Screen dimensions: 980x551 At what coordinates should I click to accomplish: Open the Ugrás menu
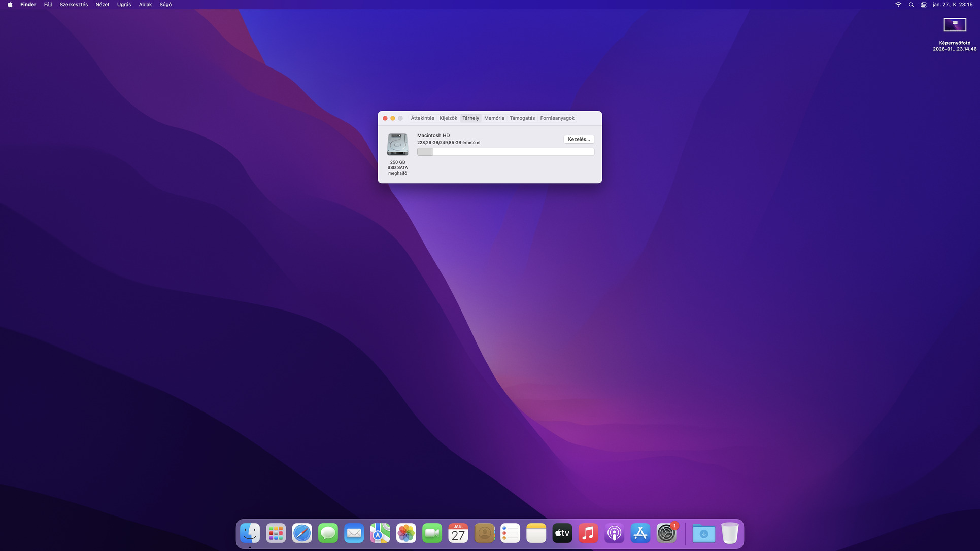click(124, 5)
